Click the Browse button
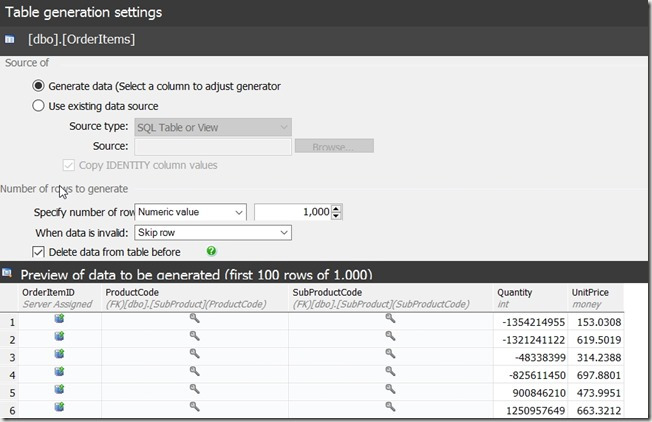The height and width of the screenshot is (422, 652). tap(335, 146)
